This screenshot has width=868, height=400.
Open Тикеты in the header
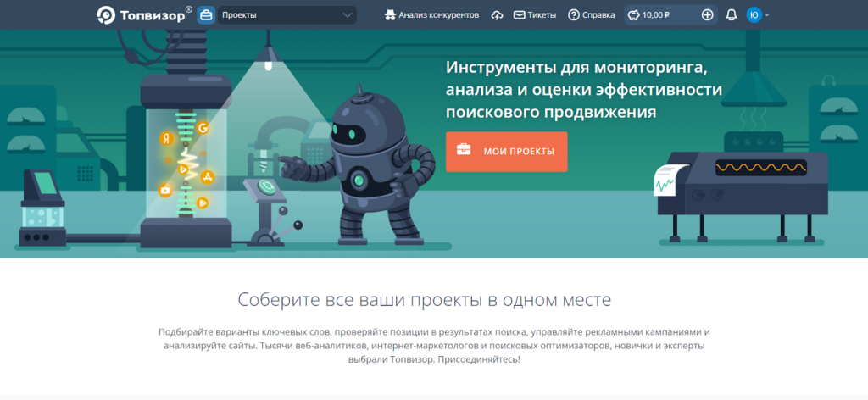point(535,15)
